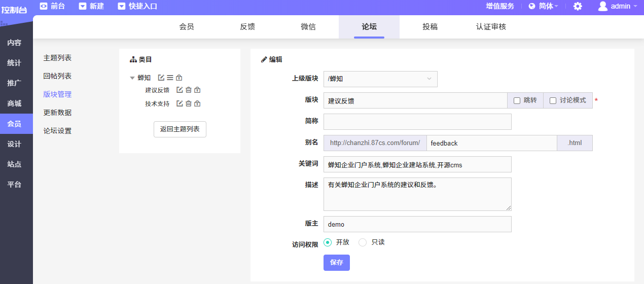644x284 pixels.
Task: Click the lock icon beside 蝉知
Action: tap(179, 78)
